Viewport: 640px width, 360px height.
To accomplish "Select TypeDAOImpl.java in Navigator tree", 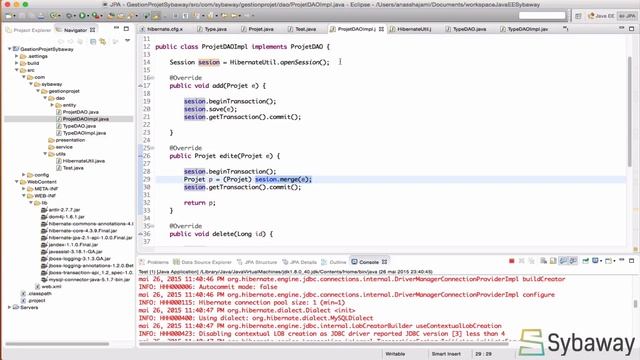I will pyautogui.click(x=81, y=133).
